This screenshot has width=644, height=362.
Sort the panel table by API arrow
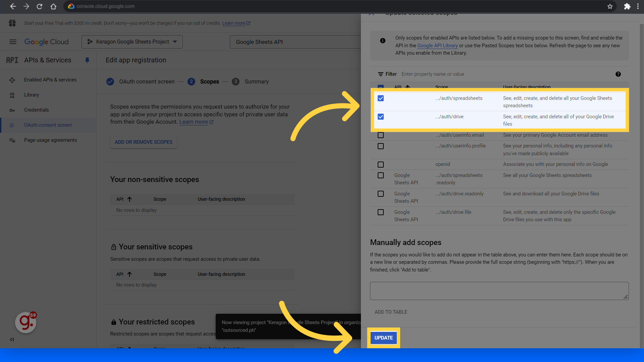point(408,87)
